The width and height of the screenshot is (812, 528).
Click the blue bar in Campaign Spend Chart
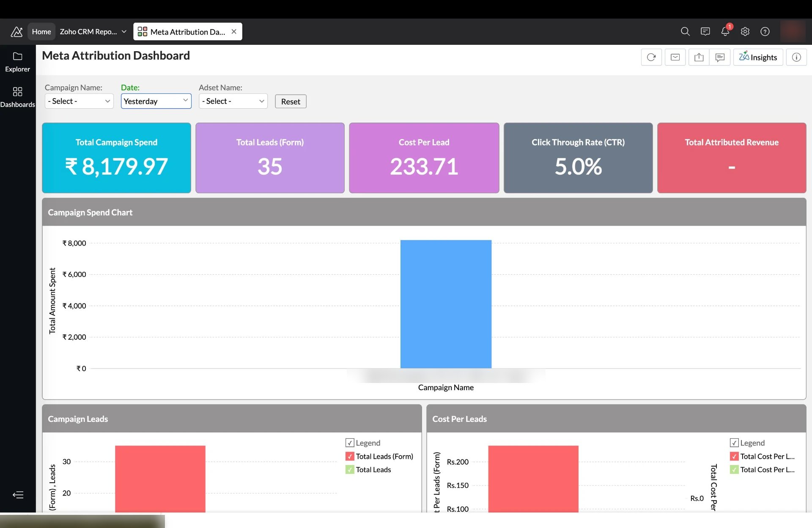446,304
